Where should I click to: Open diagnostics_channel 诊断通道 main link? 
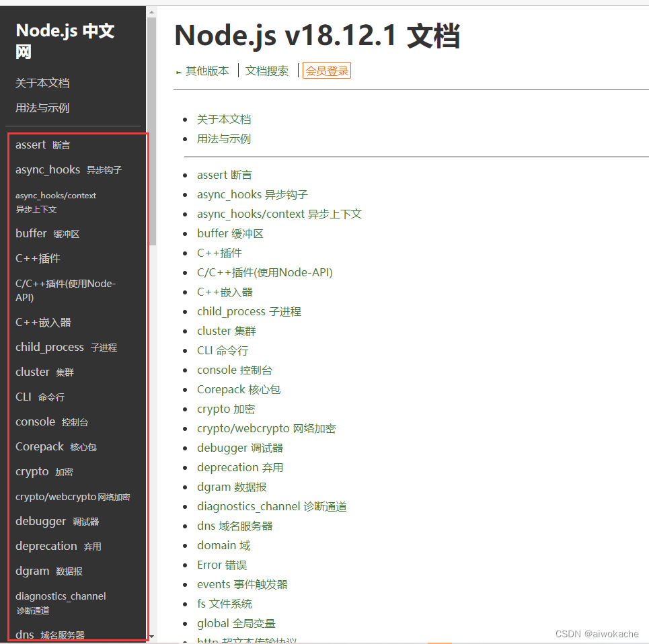click(x=272, y=506)
